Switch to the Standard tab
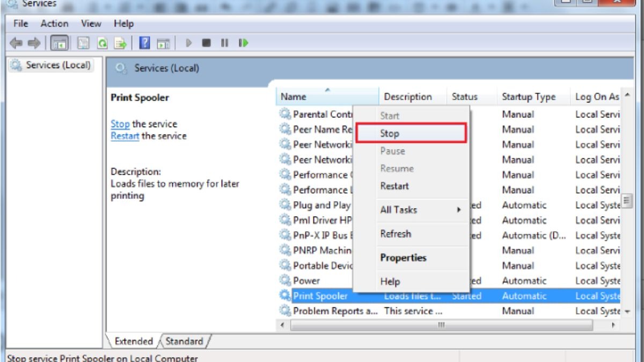 click(184, 341)
